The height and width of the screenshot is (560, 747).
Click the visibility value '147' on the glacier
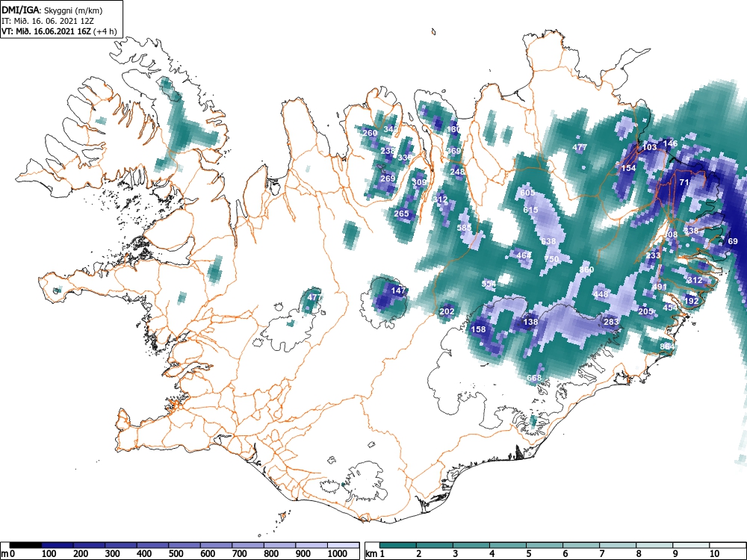[x=398, y=290]
